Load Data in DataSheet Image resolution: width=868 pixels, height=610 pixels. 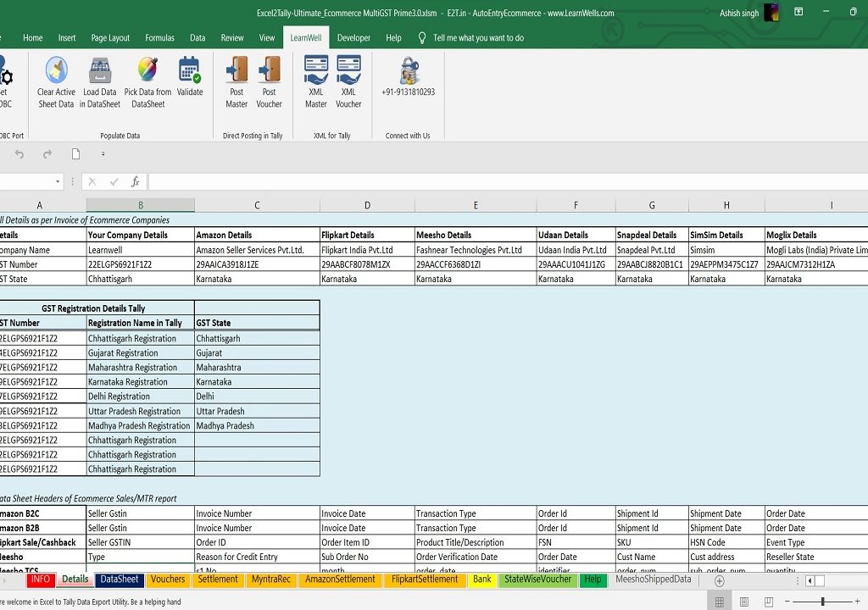click(x=100, y=71)
